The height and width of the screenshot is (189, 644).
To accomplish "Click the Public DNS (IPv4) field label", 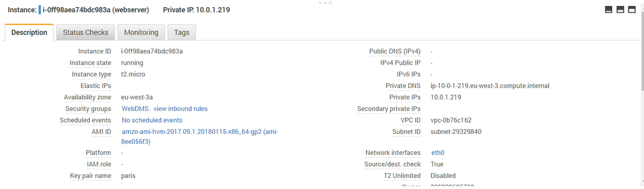I will point(394,51).
